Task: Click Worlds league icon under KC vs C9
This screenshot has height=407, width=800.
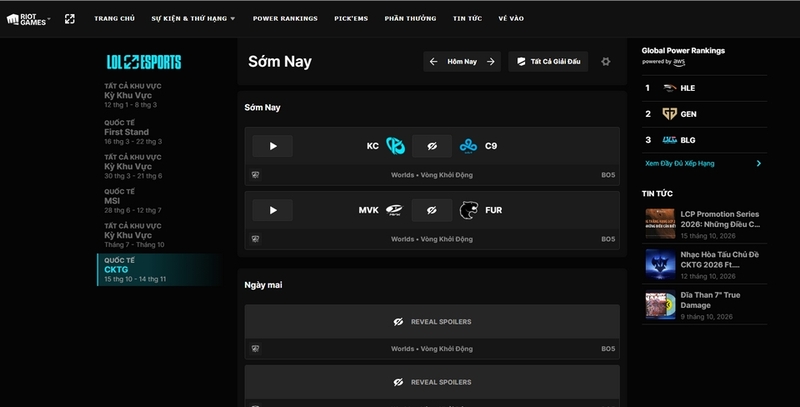Action: [x=256, y=175]
